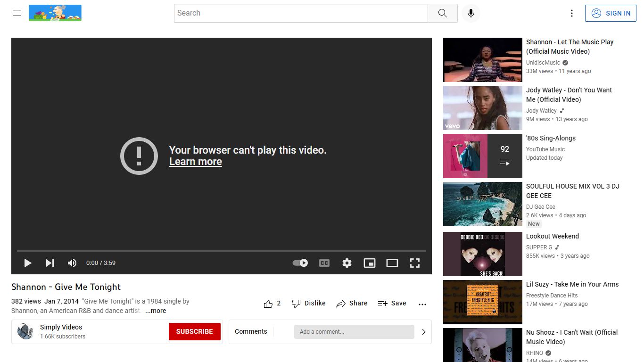Open Simply Videos channel avatar
644x362 pixels.
[x=25, y=331]
